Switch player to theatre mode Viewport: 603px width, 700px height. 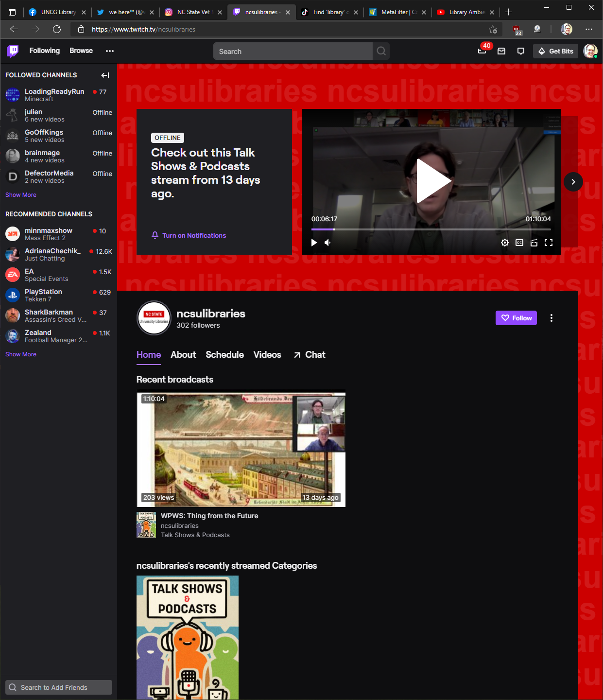coord(534,243)
